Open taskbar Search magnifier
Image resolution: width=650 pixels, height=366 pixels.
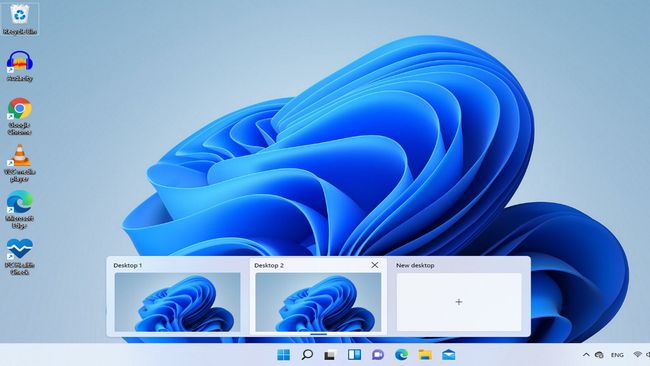(x=307, y=355)
